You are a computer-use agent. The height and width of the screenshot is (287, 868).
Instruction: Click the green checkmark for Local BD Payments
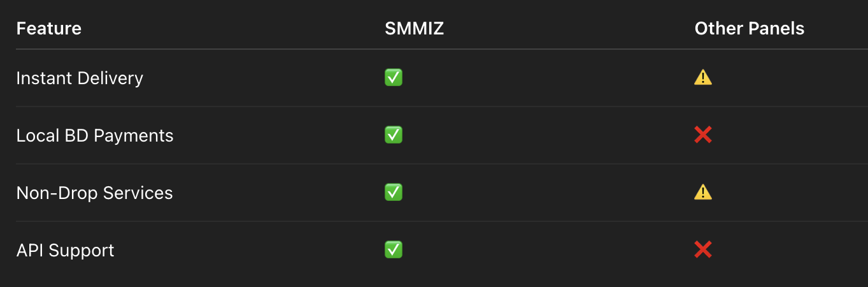click(394, 135)
